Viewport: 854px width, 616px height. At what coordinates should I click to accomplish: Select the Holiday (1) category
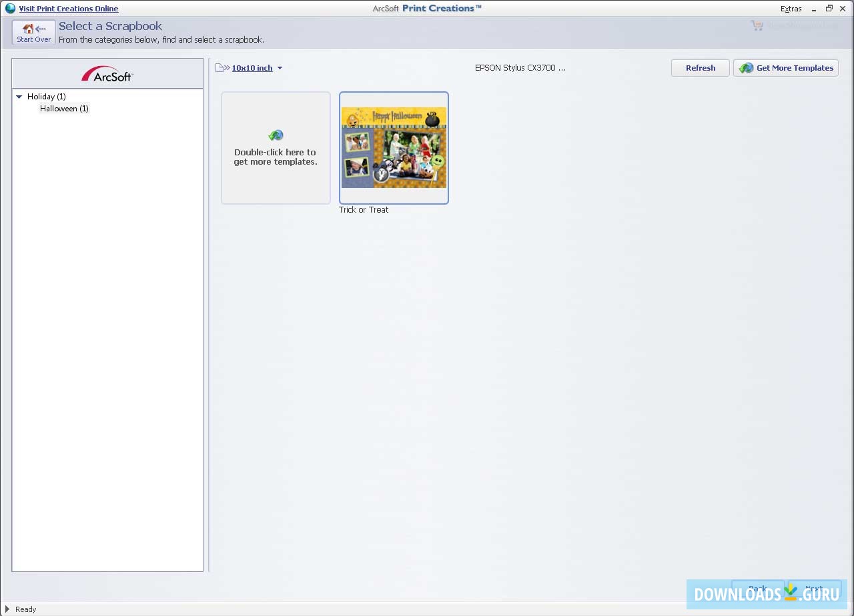tap(47, 97)
